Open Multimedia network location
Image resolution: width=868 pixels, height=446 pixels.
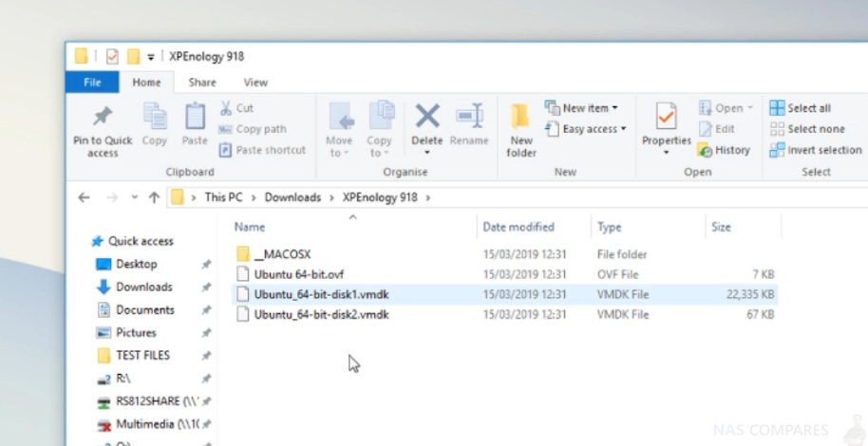tap(158, 424)
